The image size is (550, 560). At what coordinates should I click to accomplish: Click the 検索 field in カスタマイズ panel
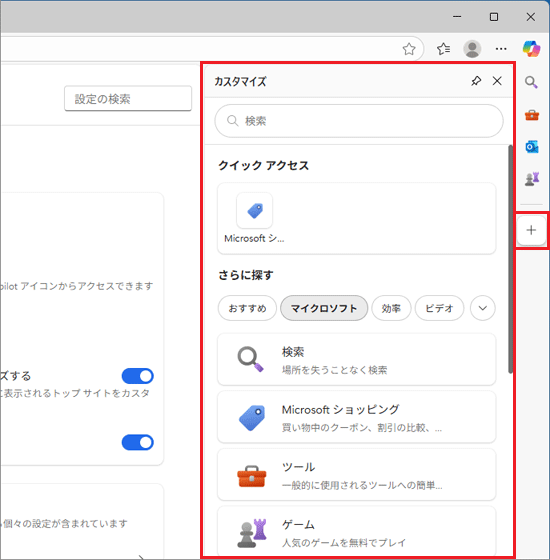click(359, 121)
